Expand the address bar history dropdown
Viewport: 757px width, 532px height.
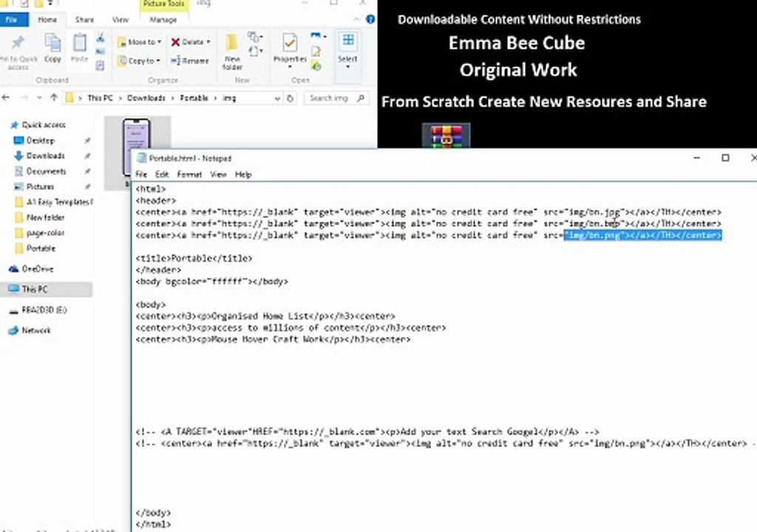pos(277,98)
